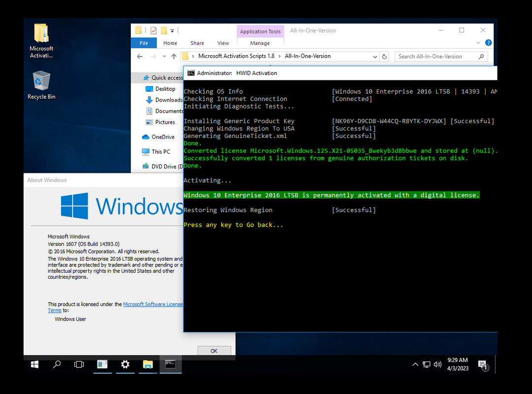The image size is (532, 394).
Task: Click the network status tray icon
Action: 427,364
